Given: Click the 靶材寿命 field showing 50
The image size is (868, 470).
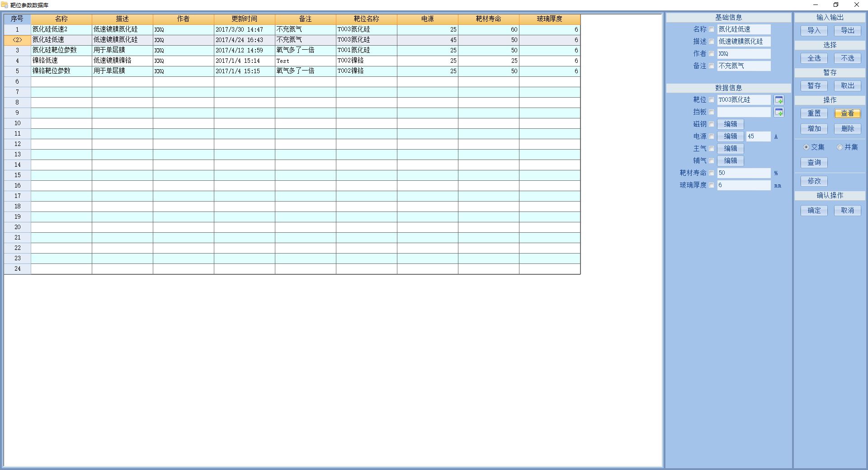Looking at the screenshot, I should pyautogui.click(x=744, y=173).
